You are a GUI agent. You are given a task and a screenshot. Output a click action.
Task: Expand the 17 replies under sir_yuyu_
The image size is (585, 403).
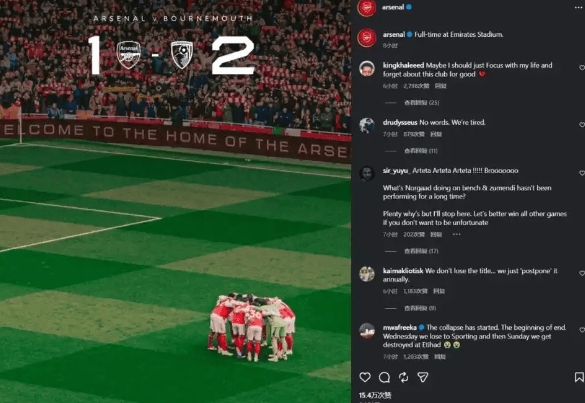click(421, 251)
